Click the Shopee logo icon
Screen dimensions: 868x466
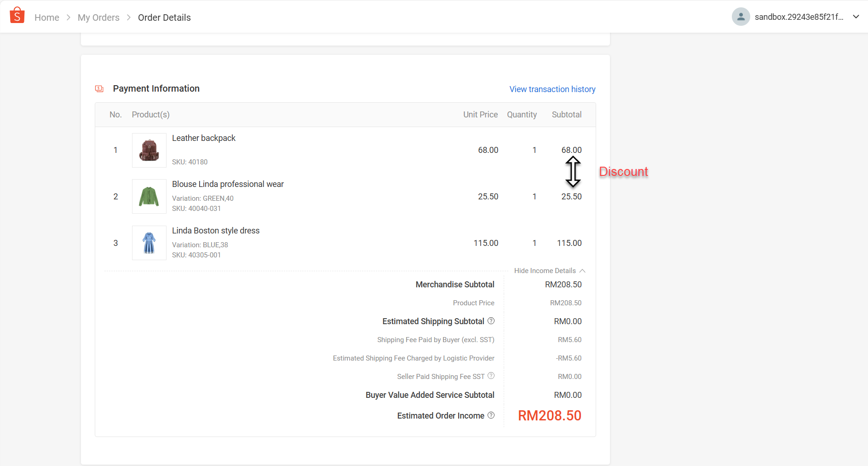(x=17, y=15)
